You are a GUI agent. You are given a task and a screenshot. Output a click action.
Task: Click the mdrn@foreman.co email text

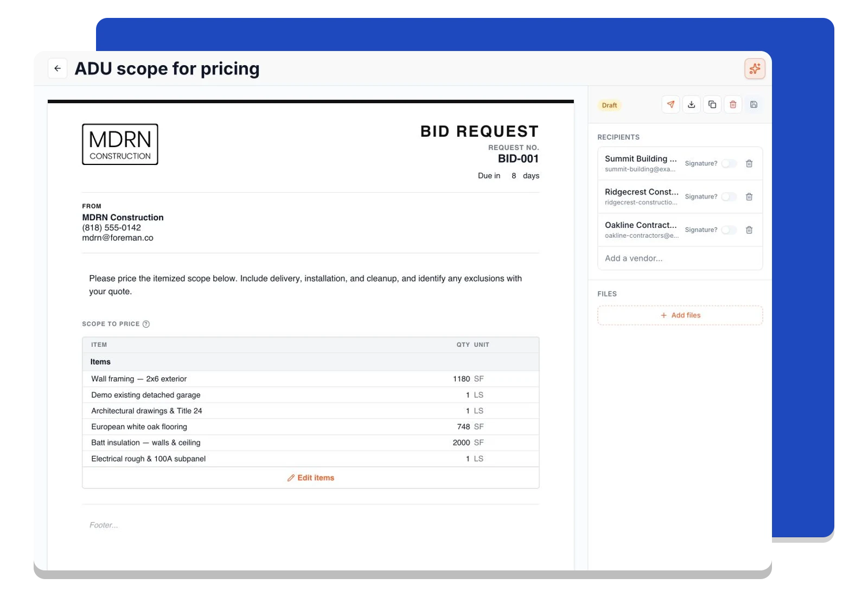(118, 238)
